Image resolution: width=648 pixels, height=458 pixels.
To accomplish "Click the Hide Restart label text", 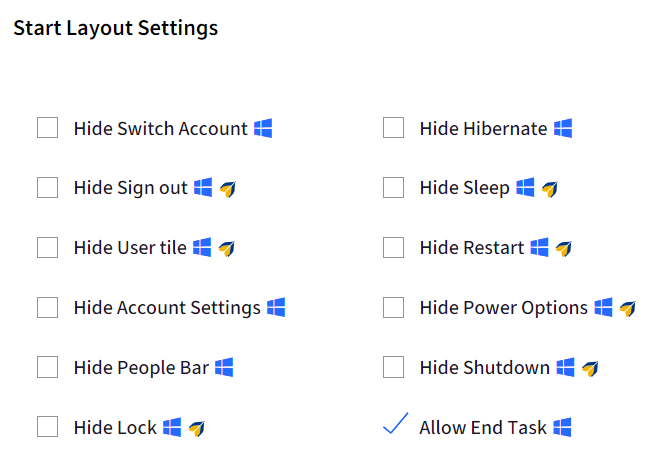I will 472,248.
